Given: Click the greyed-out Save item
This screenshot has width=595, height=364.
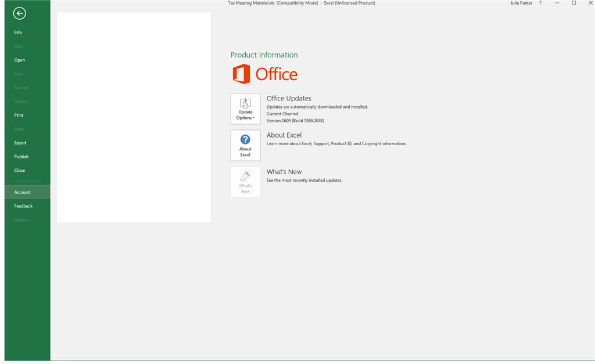Looking at the screenshot, I should [x=27, y=74].
